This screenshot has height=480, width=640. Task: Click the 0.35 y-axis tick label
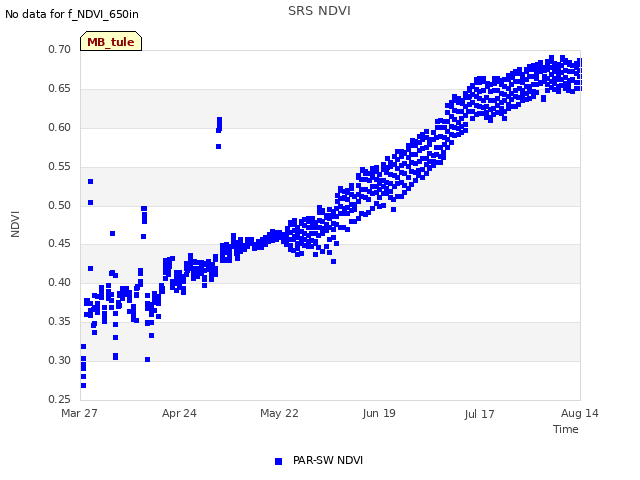(x=60, y=322)
